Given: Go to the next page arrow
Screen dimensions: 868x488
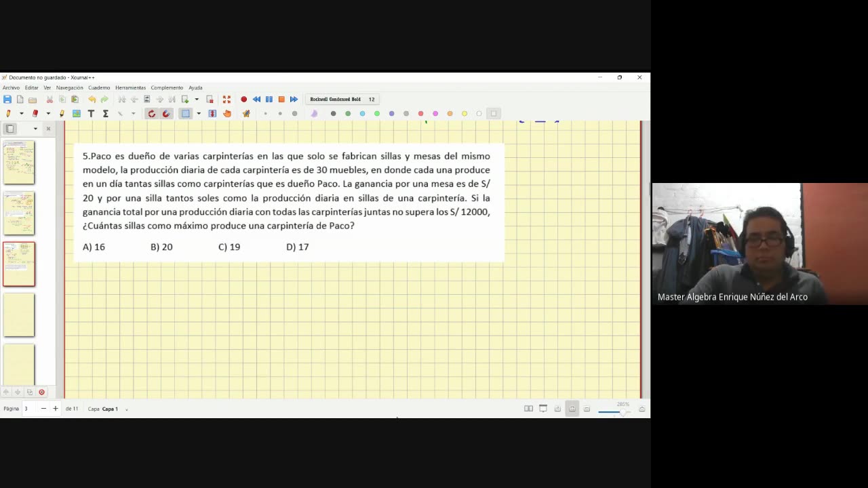Looking at the screenshot, I should pos(160,100).
